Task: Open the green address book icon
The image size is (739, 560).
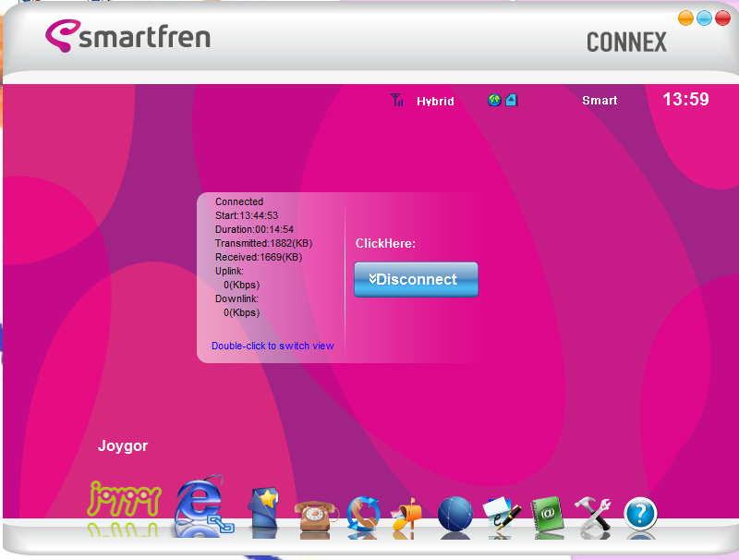Action: point(548,515)
